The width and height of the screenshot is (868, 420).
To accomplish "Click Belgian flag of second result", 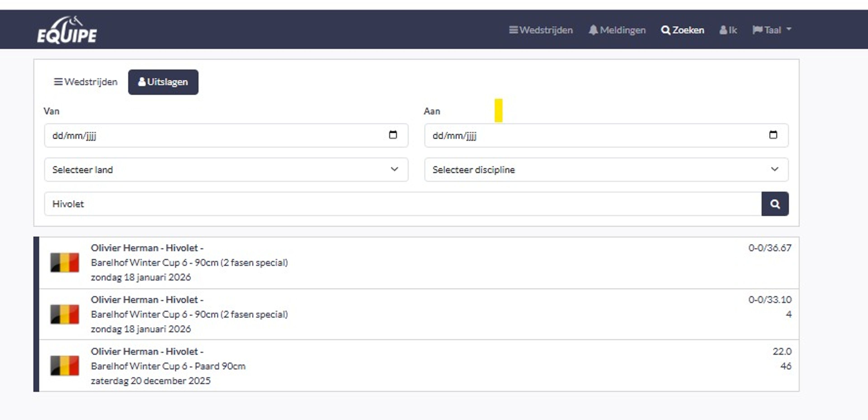I will pyautogui.click(x=65, y=314).
